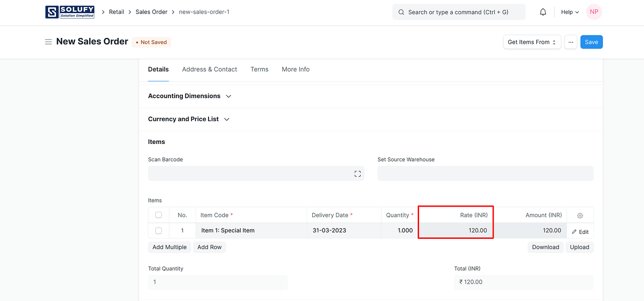This screenshot has width=644, height=301.
Task: Click the delivery date 31-03-2023 cell
Action: coord(344,230)
